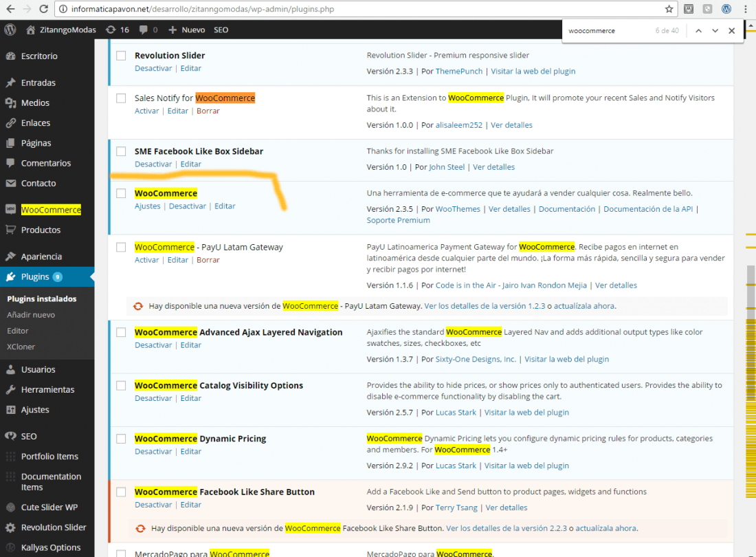Check the WooCommerce Dynamic Pricing checkbox
Screen dimensions: 756x557
121,439
